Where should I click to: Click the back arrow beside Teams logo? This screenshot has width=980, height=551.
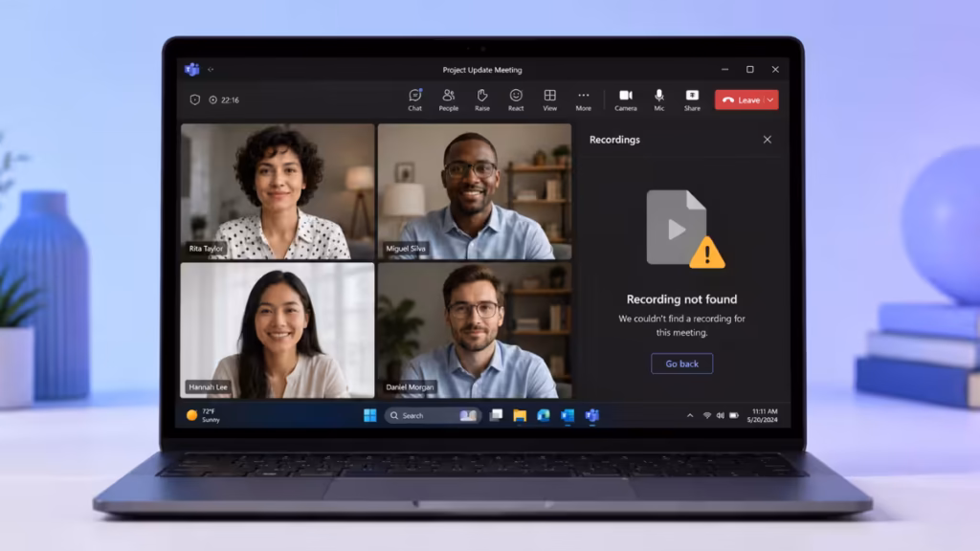(211, 69)
